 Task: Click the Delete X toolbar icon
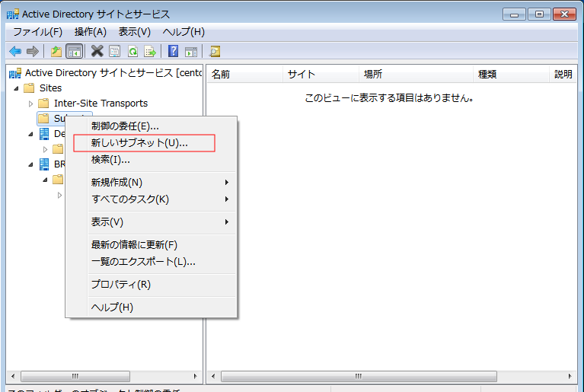97,51
